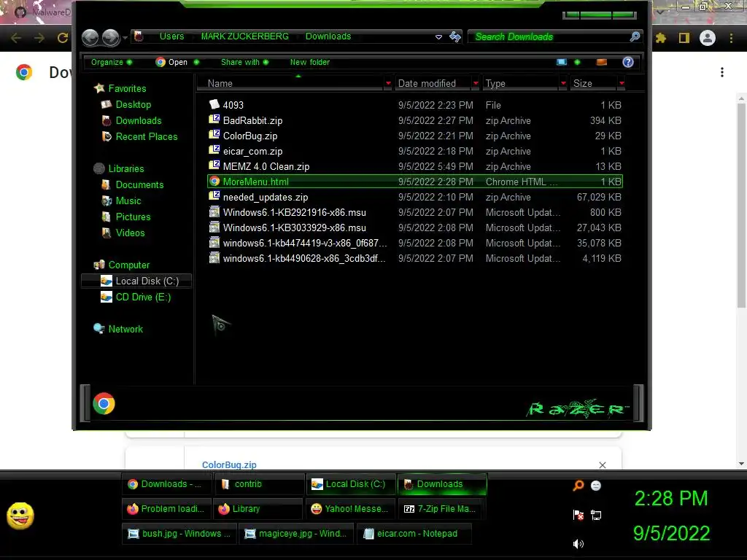Screen dimensions: 747x560
Task: Click the MoreMenu.html Chrome icon
Action: [214, 181]
